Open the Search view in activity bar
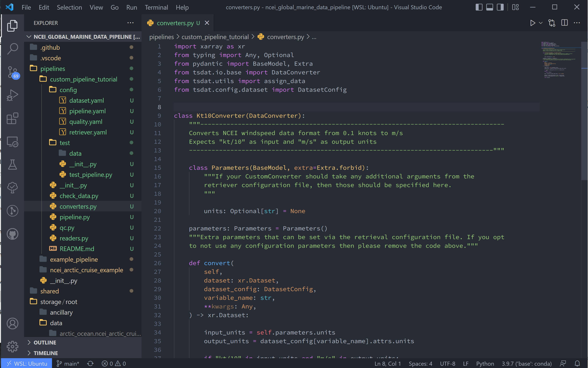The height and width of the screenshot is (368, 588). pyautogui.click(x=12, y=48)
